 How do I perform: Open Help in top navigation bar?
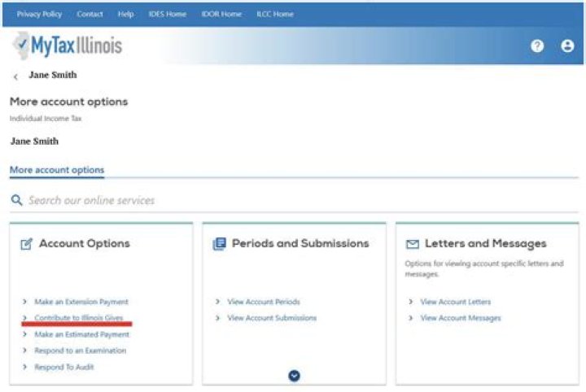(x=125, y=14)
